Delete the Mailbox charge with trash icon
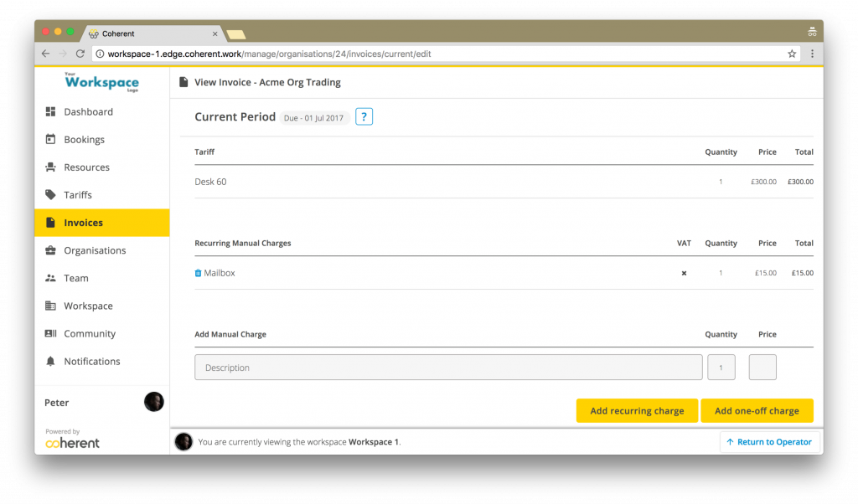This screenshot has width=858, height=504. click(x=198, y=273)
